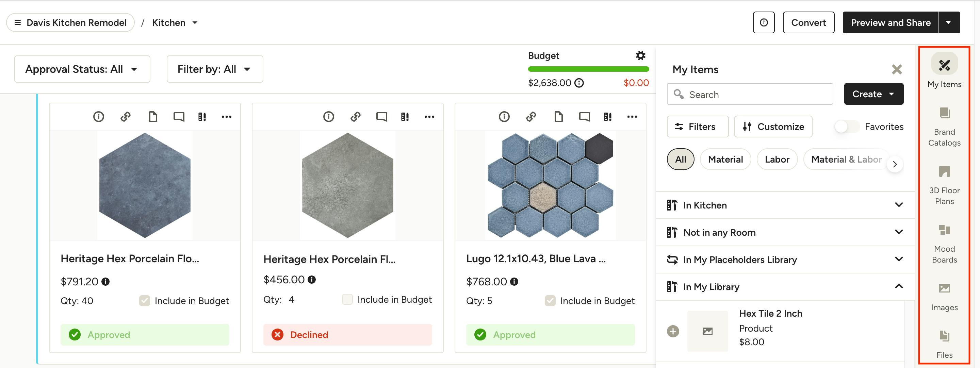Click the Convert button

tap(808, 23)
